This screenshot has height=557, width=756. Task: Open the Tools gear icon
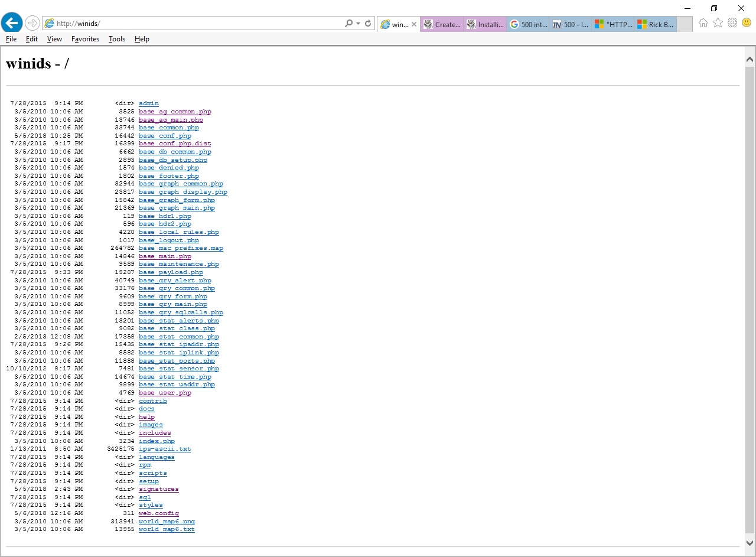click(x=732, y=23)
